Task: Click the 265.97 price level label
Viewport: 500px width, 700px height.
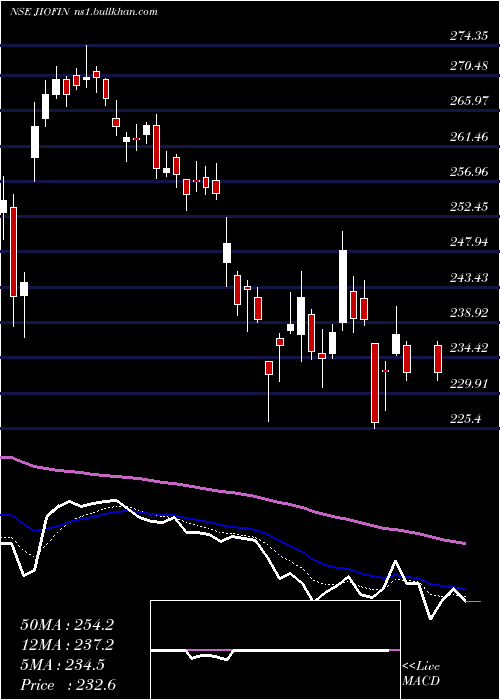Action: click(469, 101)
